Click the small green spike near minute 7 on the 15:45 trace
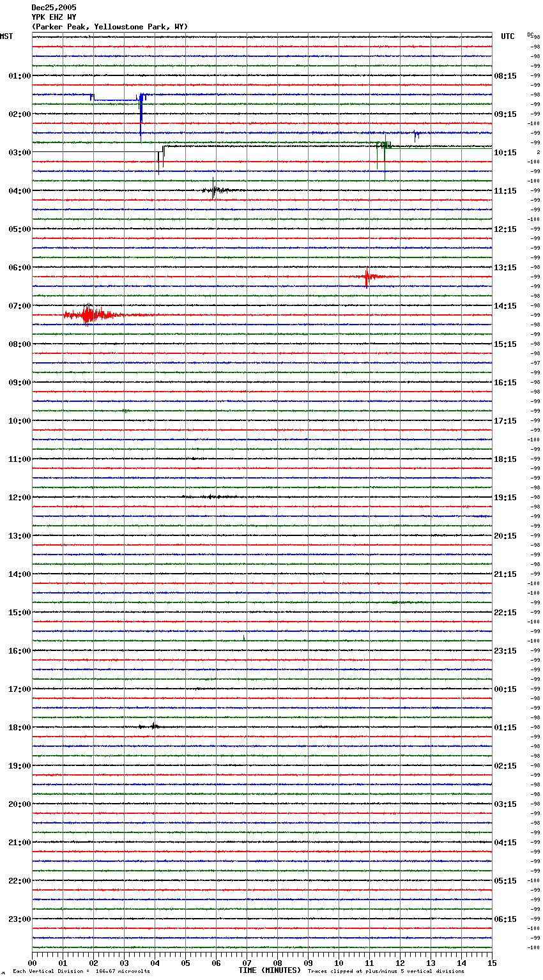The image size is (543, 980). pos(244,638)
